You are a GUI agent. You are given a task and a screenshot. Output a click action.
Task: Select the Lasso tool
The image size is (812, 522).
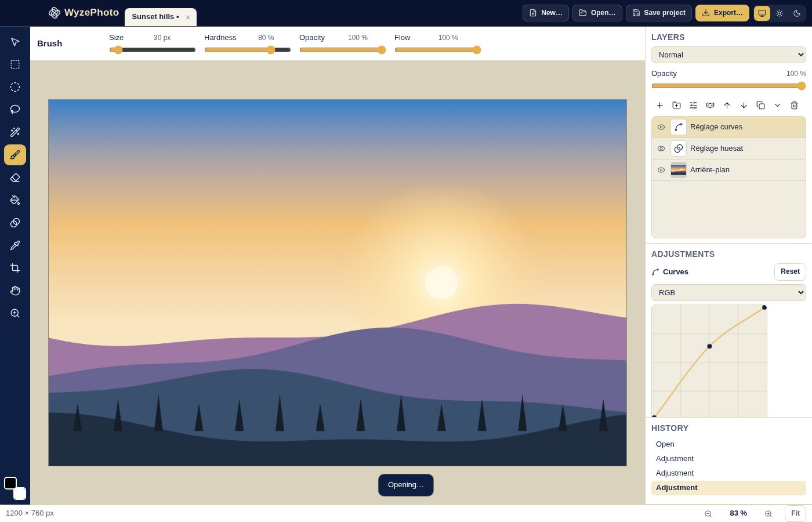[x=15, y=110]
